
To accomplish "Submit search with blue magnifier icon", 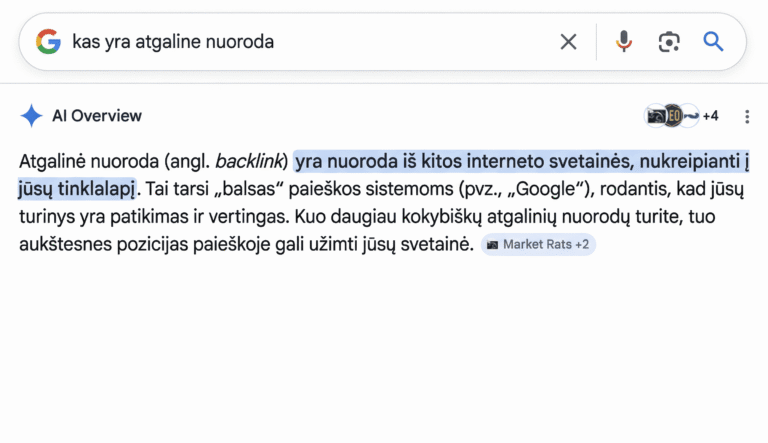I will click(x=713, y=41).
